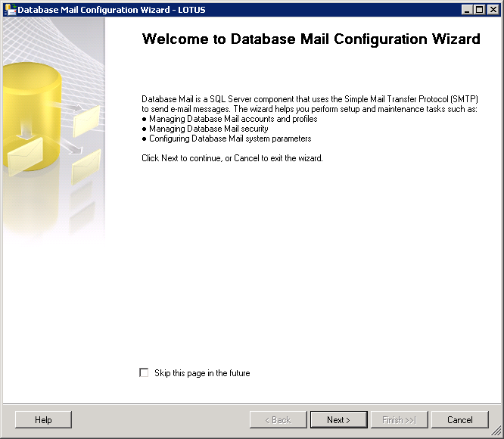Click the Next button to continue
Screen dimensions: 504x439
(339, 420)
